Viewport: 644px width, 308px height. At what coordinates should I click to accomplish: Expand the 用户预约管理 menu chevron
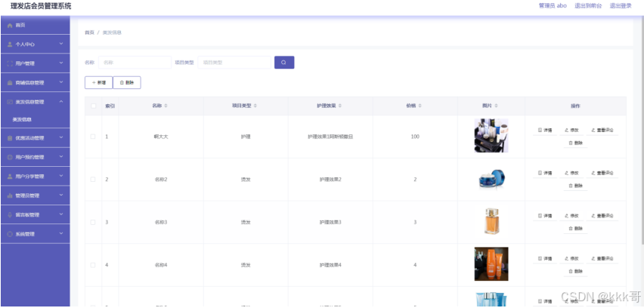[x=61, y=157]
